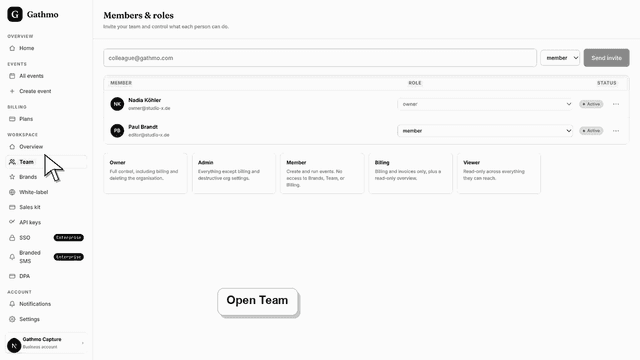Click Paul Brandt's PB avatar
The image size is (640, 360).
point(117,131)
